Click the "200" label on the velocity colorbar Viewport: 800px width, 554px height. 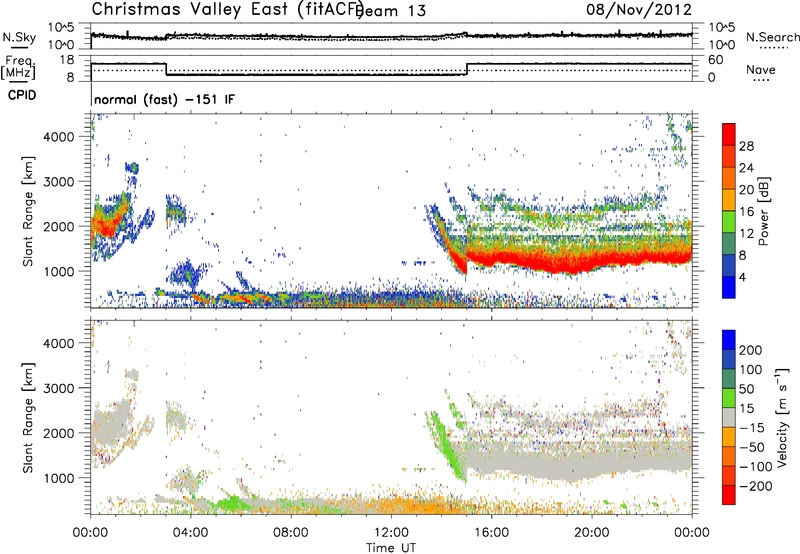(751, 350)
